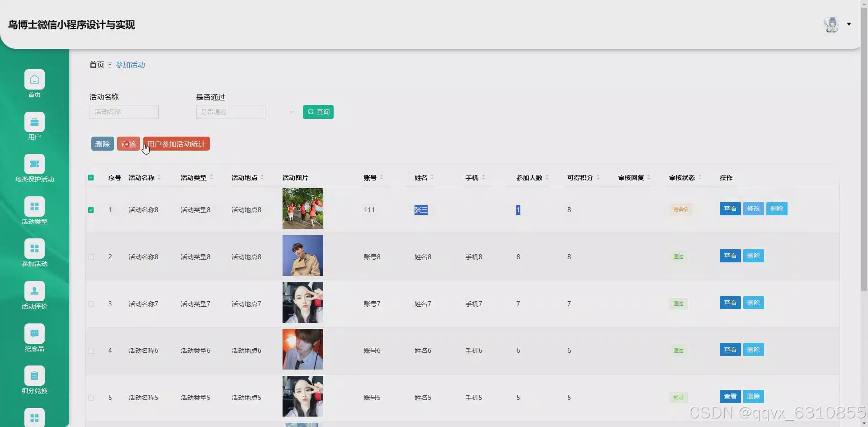Sort by 审核状态 column arrows
Viewport: 868px width, 427px height.
click(x=700, y=178)
